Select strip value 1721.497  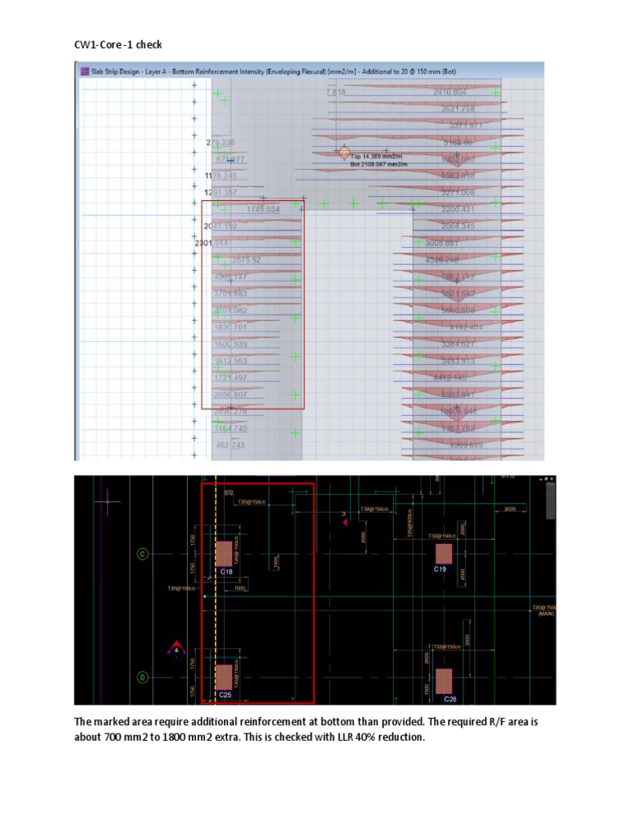click(231, 377)
